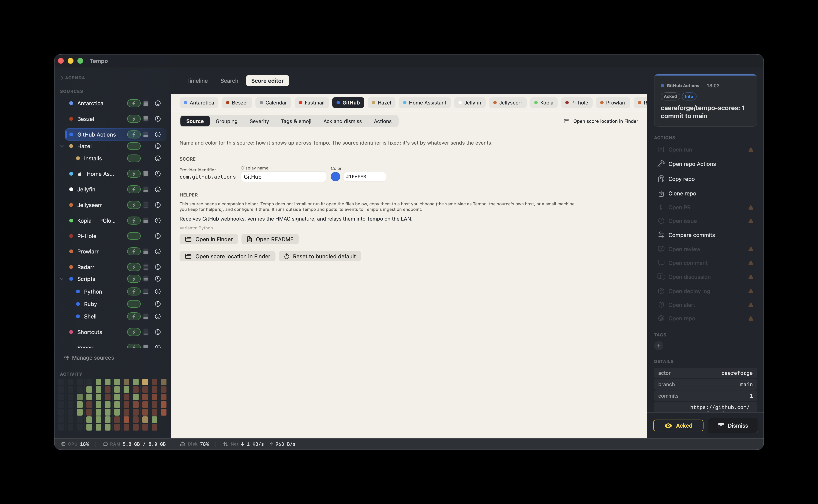818x504 pixels.
Task: Open info for Antarctica source
Action: (158, 103)
